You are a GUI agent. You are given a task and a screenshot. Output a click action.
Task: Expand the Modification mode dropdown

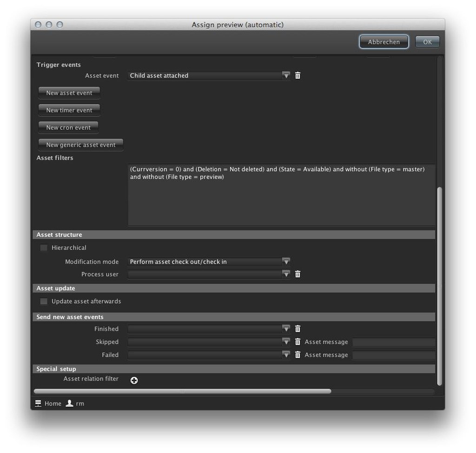285,261
